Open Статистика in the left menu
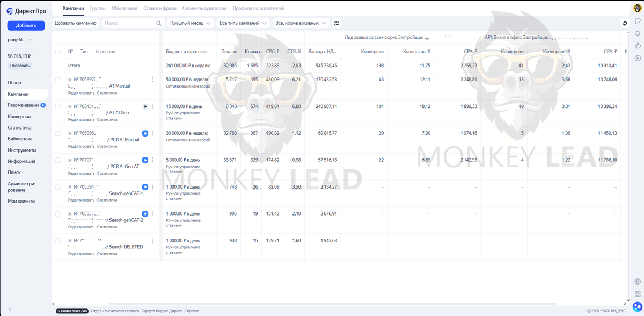 click(19, 128)
